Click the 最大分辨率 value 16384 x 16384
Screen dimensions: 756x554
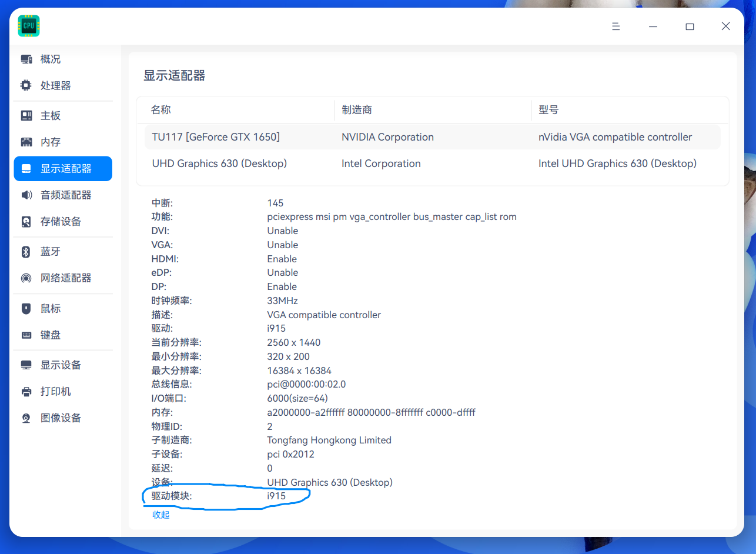tap(299, 371)
